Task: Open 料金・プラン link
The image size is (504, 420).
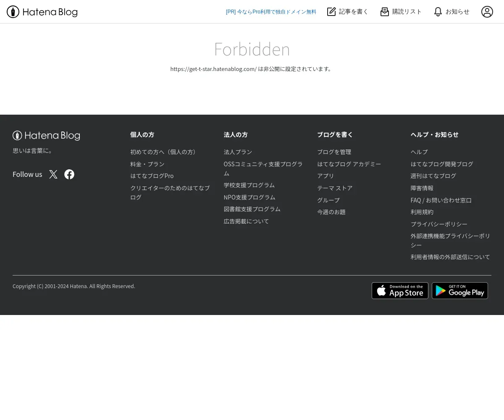Action: [x=147, y=164]
